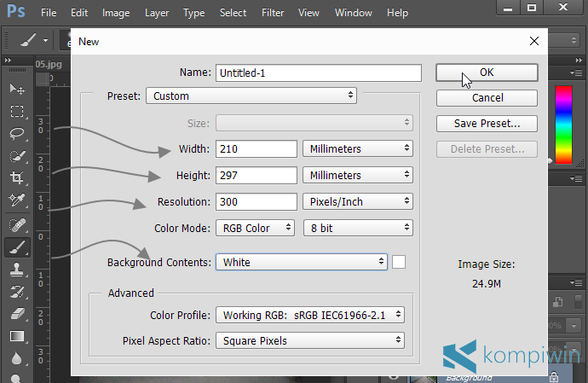Open the color panel flyout menu
Image resolution: width=588 pixels, height=383 pixels.
click(576, 73)
